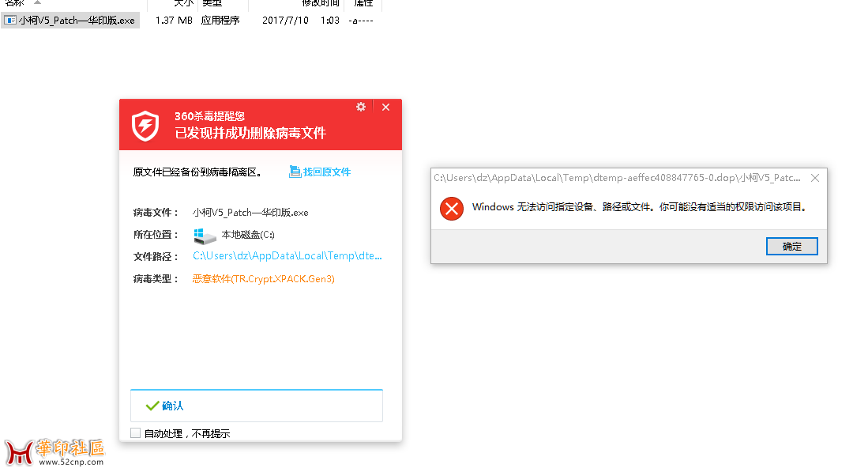Sort by 名称 column header
This screenshot has width=868, height=472.
[x=15, y=3]
